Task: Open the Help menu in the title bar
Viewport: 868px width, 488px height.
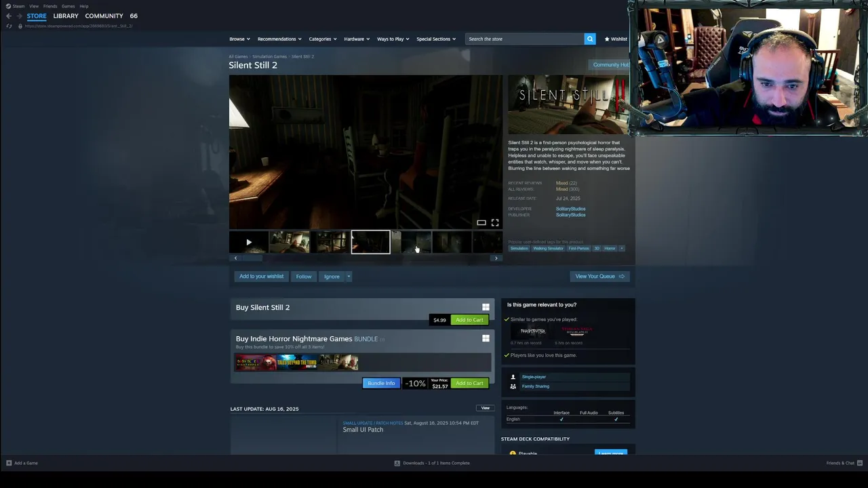Action: tap(84, 6)
